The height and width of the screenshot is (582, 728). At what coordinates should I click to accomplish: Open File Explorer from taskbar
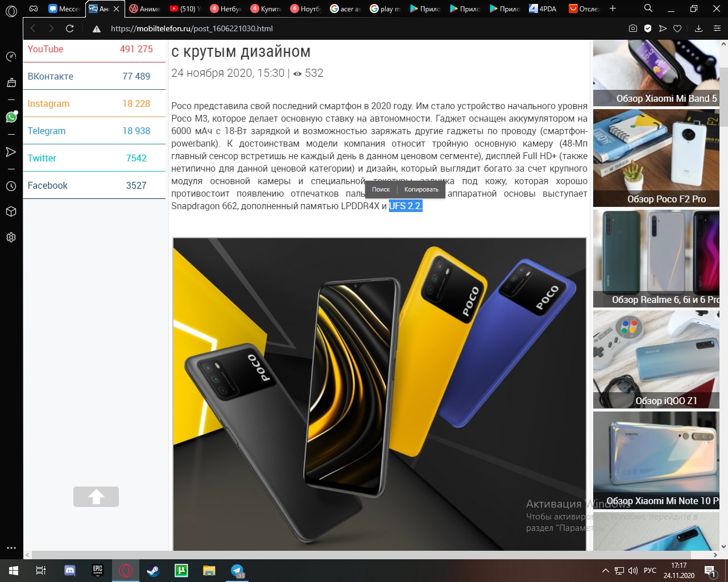[209, 571]
